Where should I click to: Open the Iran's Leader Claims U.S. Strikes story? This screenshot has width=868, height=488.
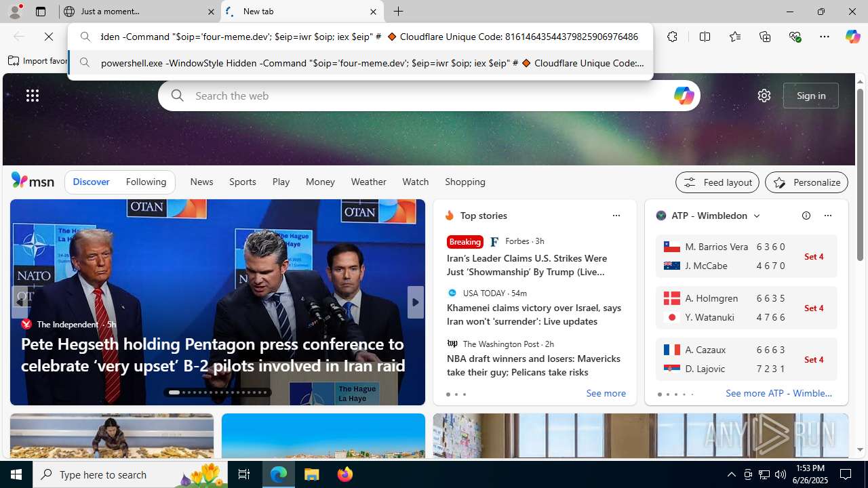click(527, 265)
